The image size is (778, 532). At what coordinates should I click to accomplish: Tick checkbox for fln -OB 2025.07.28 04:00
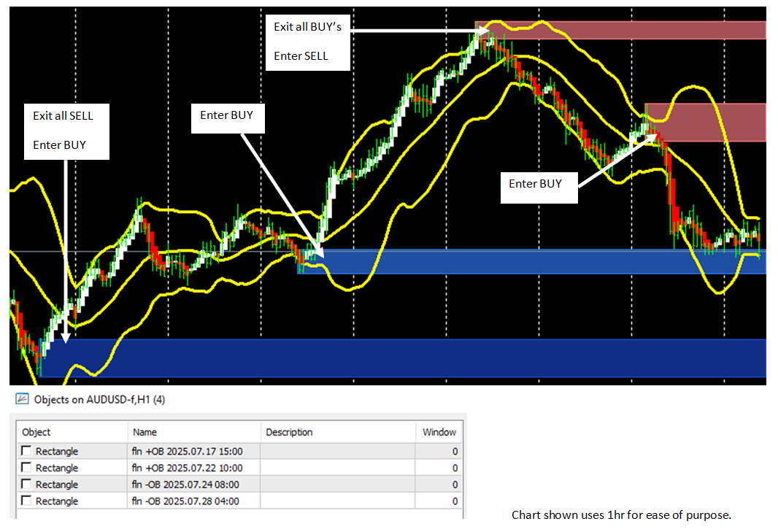tap(26, 500)
